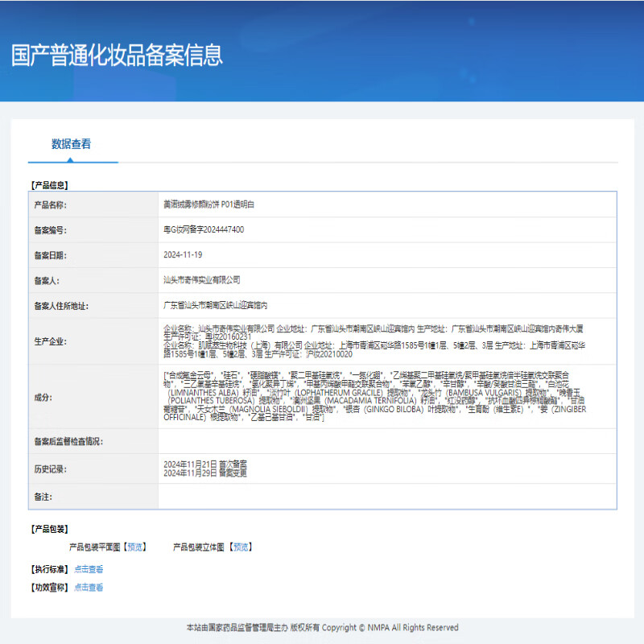Select the filer 汕头市奇伟实业有限公司
The width and height of the screenshot is (644, 644).
tap(202, 280)
